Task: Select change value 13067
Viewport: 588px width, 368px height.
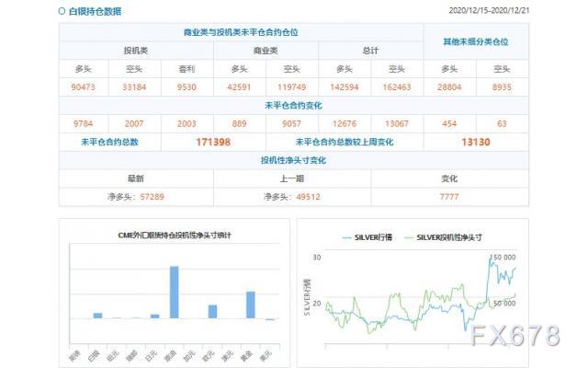Action: tap(397, 123)
